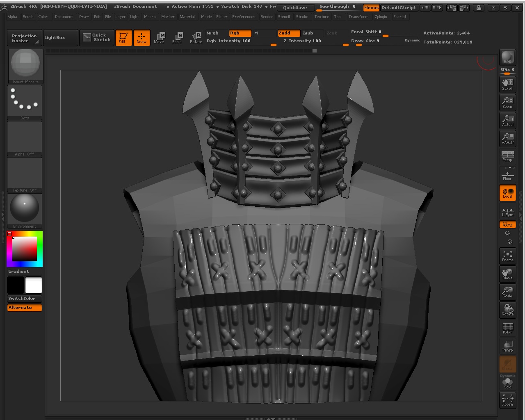The height and width of the screenshot is (420, 525).
Task: Enable M material-only mode
Action: coord(265,33)
